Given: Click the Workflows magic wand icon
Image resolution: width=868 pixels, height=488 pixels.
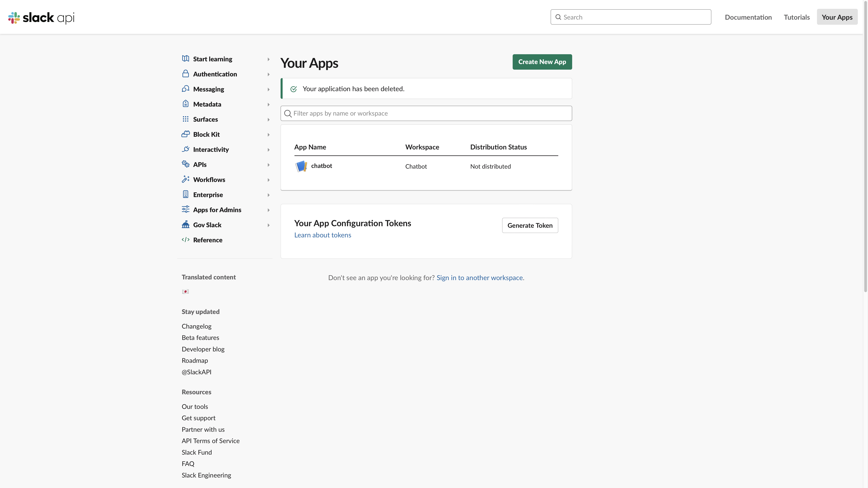Looking at the screenshot, I should coord(185,179).
